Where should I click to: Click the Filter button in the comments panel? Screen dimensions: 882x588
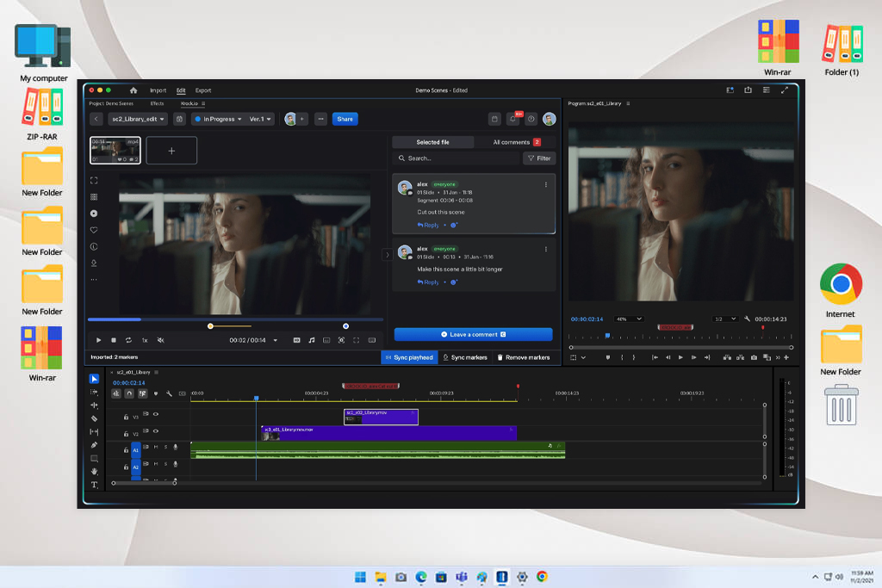click(539, 158)
